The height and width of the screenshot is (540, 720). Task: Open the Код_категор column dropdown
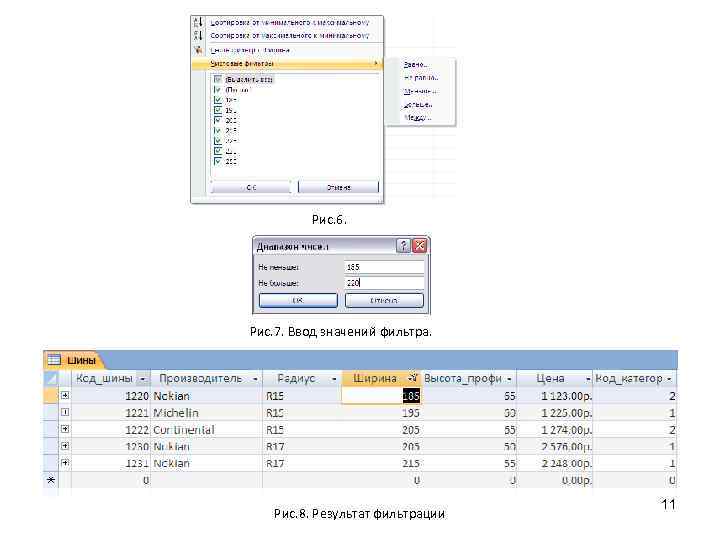tap(669, 379)
